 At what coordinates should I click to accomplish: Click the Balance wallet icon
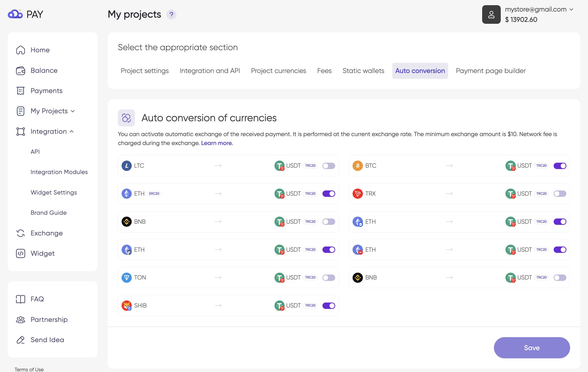20,71
